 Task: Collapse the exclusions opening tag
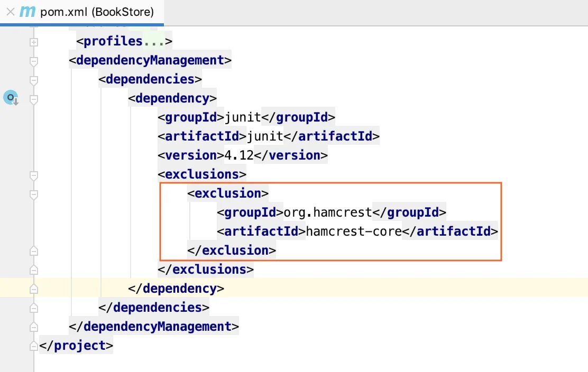pyautogui.click(x=34, y=175)
